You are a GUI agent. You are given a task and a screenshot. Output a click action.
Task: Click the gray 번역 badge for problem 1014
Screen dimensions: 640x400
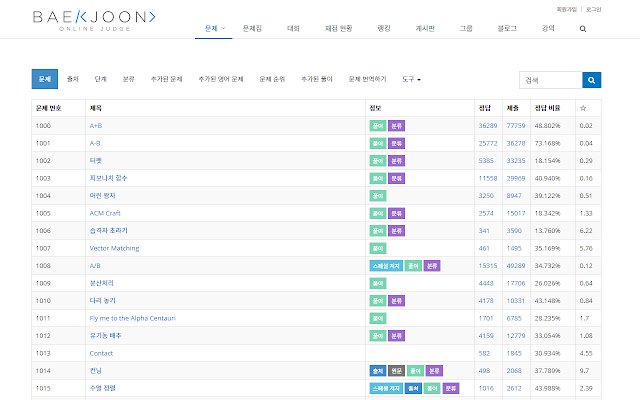[x=396, y=371]
